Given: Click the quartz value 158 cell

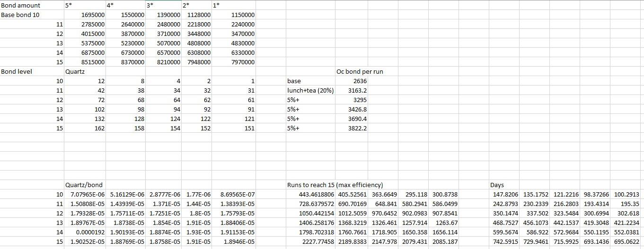Looking at the screenshot, I should (x=125, y=128).
